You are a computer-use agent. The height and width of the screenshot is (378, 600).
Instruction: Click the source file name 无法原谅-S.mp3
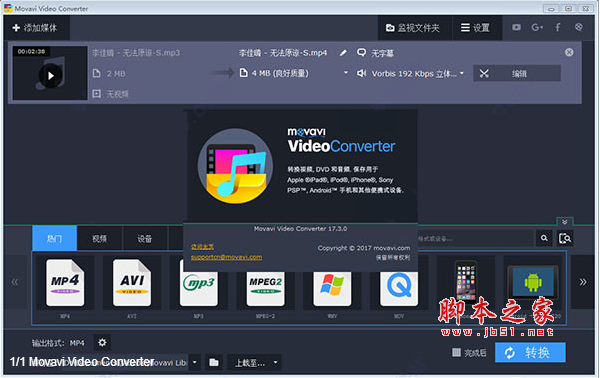coord(136,53)
